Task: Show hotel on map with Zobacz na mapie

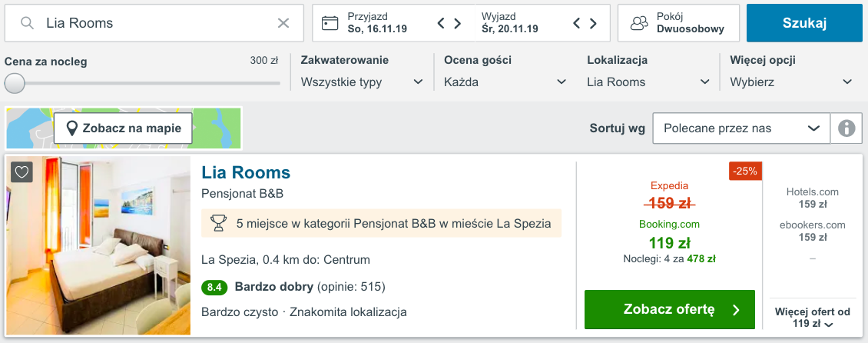Action: pos(123,128)
